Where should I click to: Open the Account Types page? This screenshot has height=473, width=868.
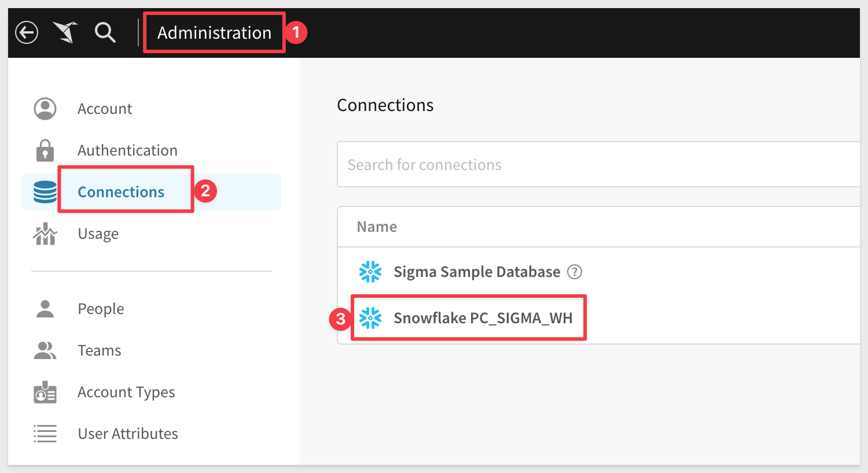tap(126, 392)
